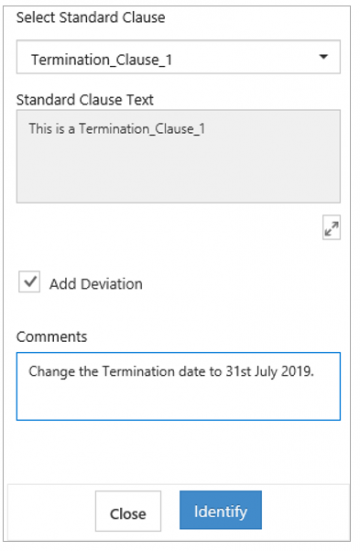The image size is (360, 551).
Task: Click the Comments field label
Action: click(x=52, y=337)
